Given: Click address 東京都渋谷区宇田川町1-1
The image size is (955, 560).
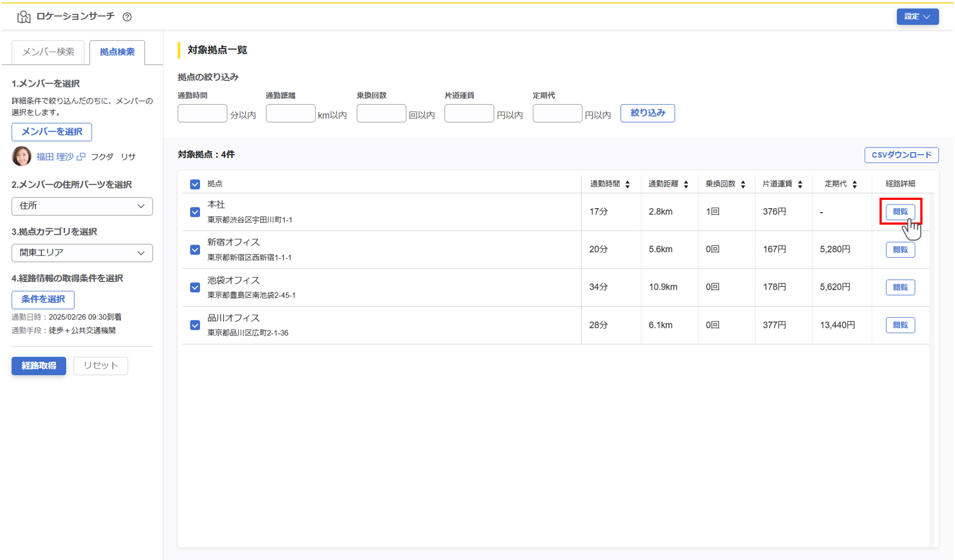Looking at the screenshot, I should (x=250, y=220).
